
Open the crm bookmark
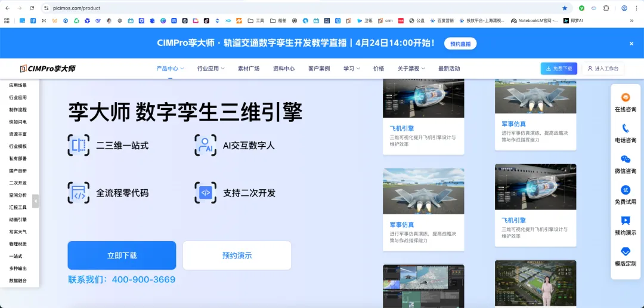point(385,20)
